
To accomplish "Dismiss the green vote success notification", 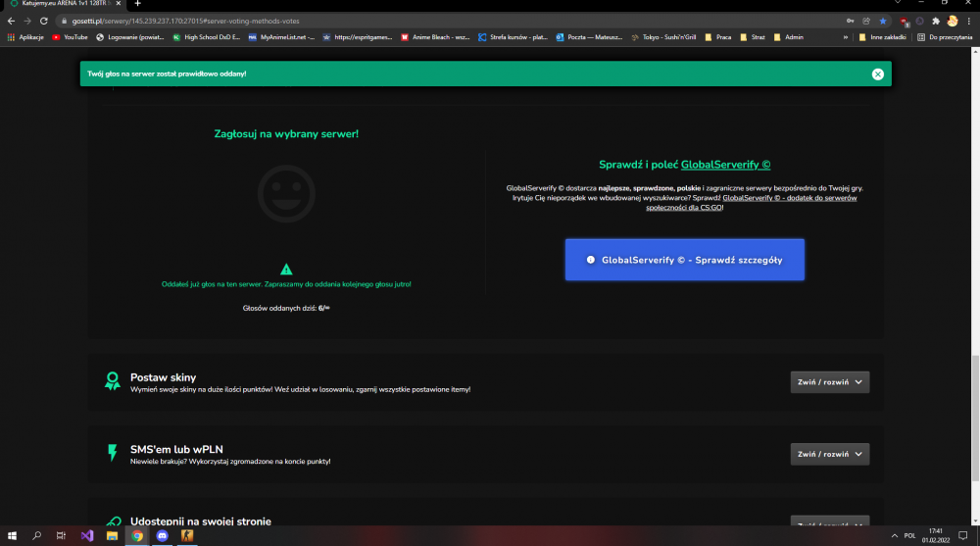I will coord(877,74).
